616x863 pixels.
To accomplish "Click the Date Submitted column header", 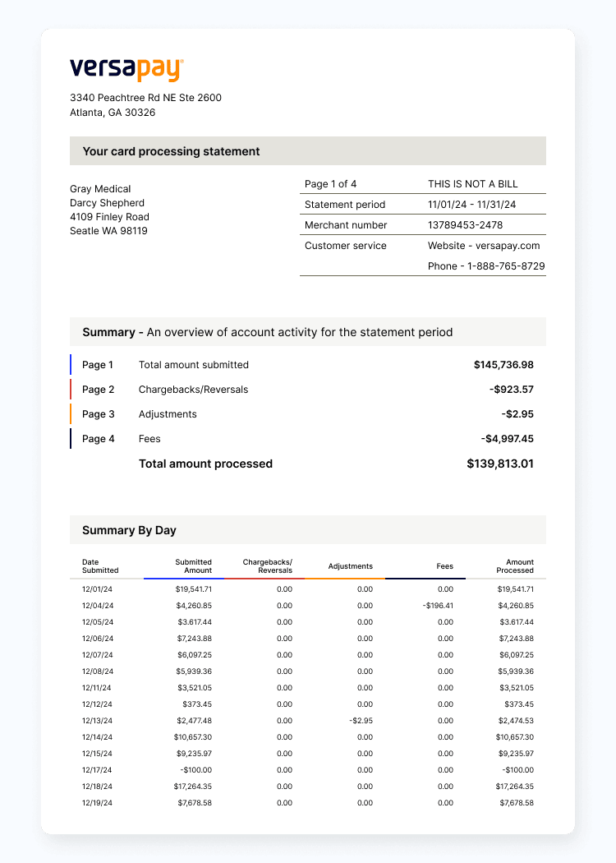I will [x=100, y=566].
